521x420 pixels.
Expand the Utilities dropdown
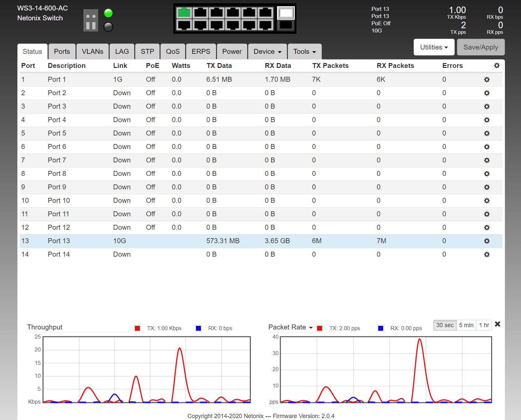434,47
